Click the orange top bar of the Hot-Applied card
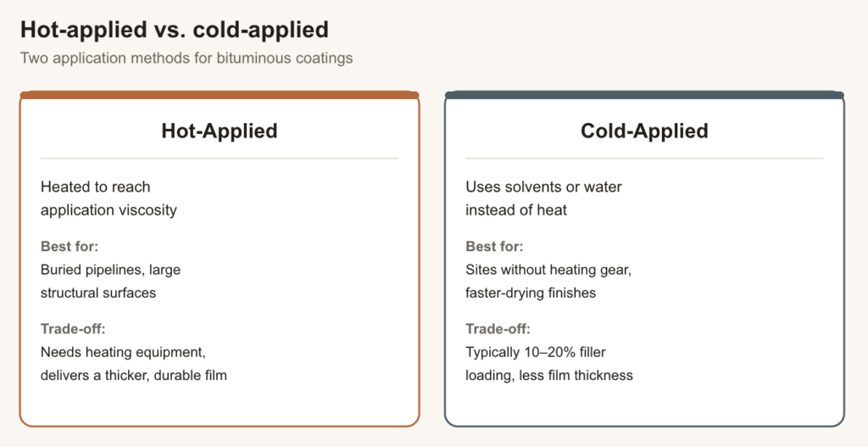 click(x=220, y=95)
